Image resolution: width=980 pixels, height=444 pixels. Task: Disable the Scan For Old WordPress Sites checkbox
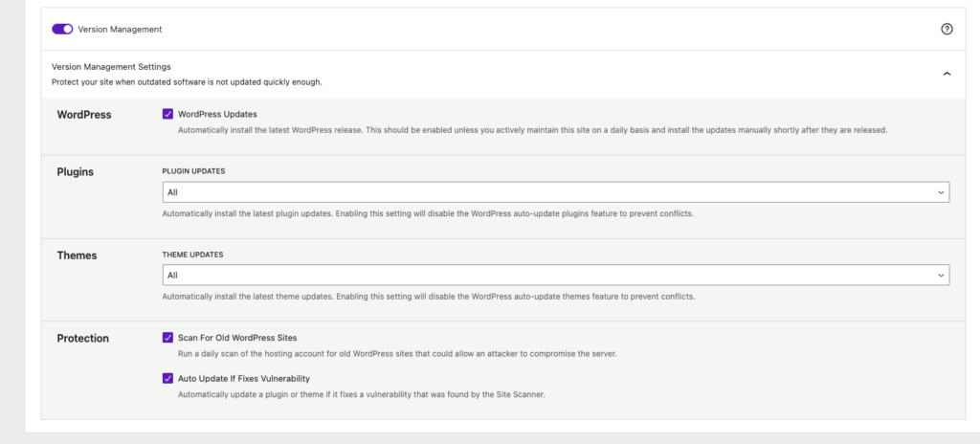168,338
